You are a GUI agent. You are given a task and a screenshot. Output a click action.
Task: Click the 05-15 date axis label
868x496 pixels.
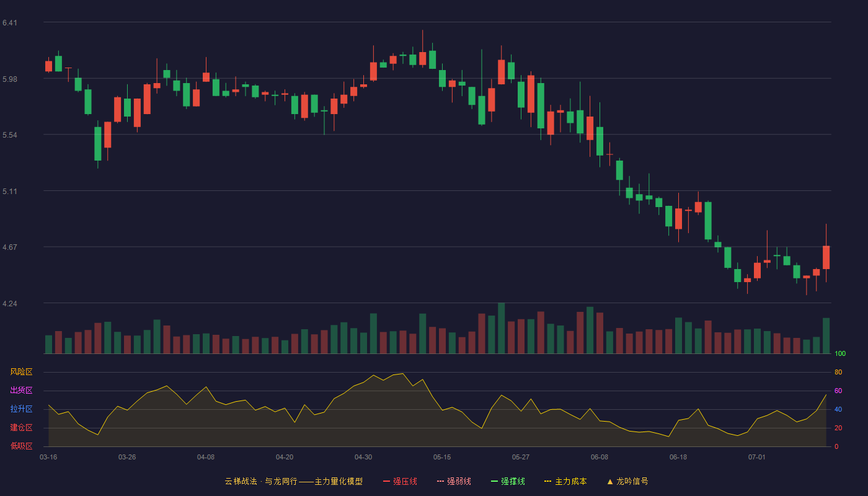click(x=442, y=457)
